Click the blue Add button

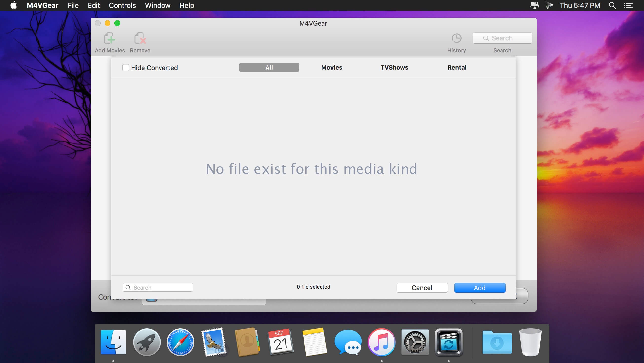point(480,288)
